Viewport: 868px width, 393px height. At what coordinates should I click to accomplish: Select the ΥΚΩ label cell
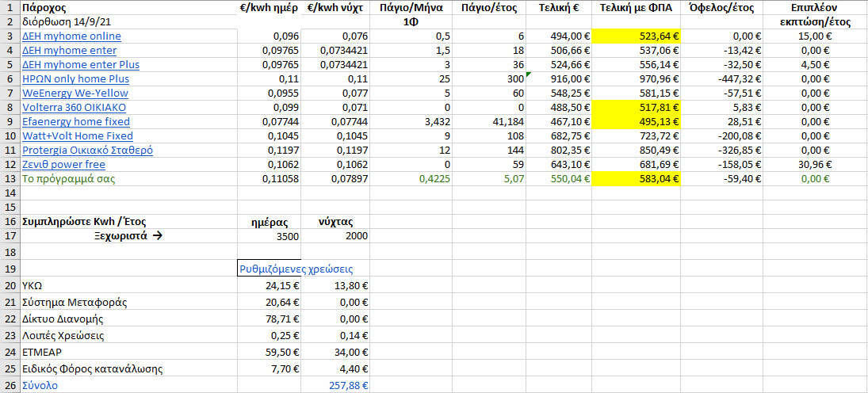pyautogui.click(x=129, y=286)
